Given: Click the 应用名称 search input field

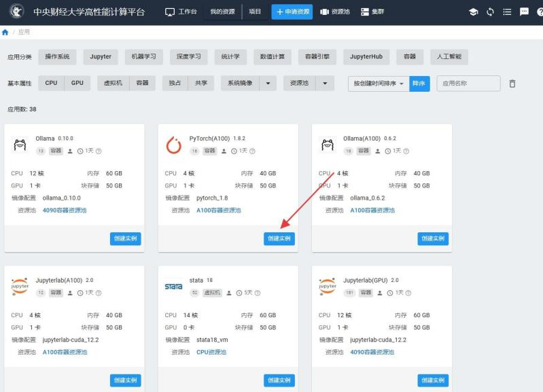Looking at the screenshot, I should tap(468, 84).
